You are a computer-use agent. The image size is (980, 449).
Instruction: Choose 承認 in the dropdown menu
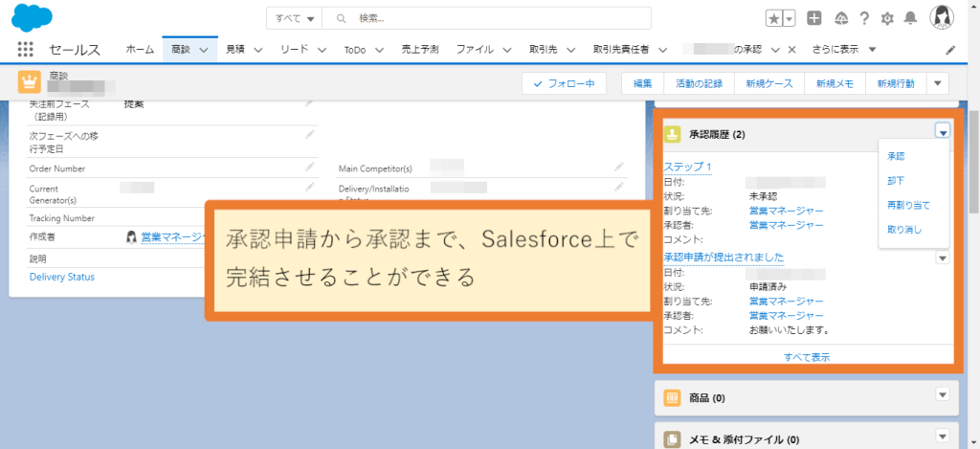coord(896,156)
